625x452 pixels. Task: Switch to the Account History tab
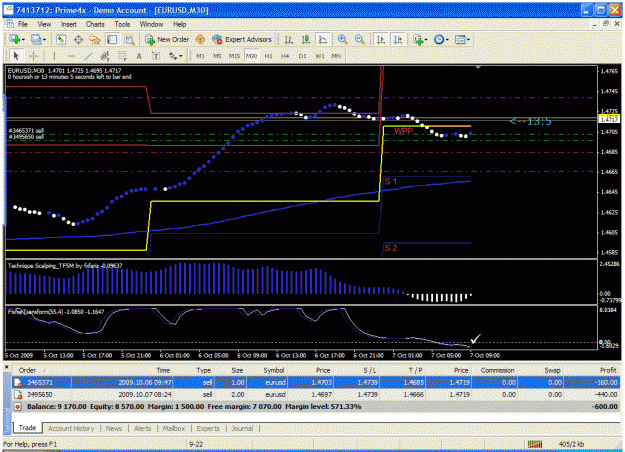click(x=71, y=428)
